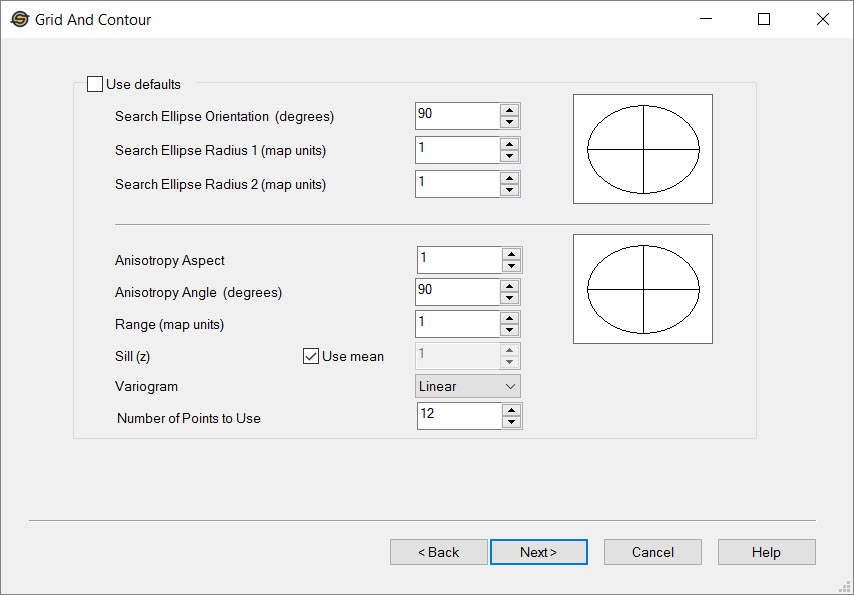Click the Next > button

(538, 552)
